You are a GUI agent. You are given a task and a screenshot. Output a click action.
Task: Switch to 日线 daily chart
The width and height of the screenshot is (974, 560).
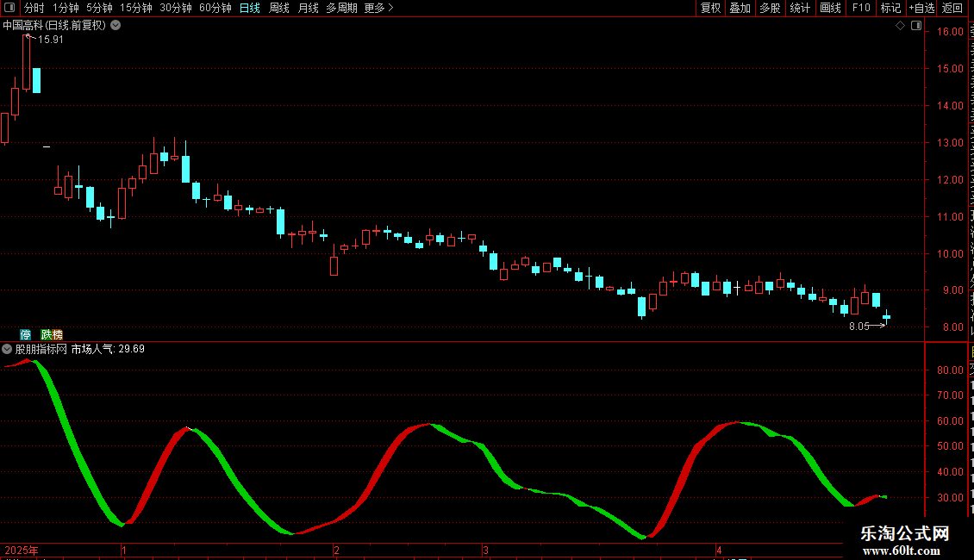(x=250, y=8)
